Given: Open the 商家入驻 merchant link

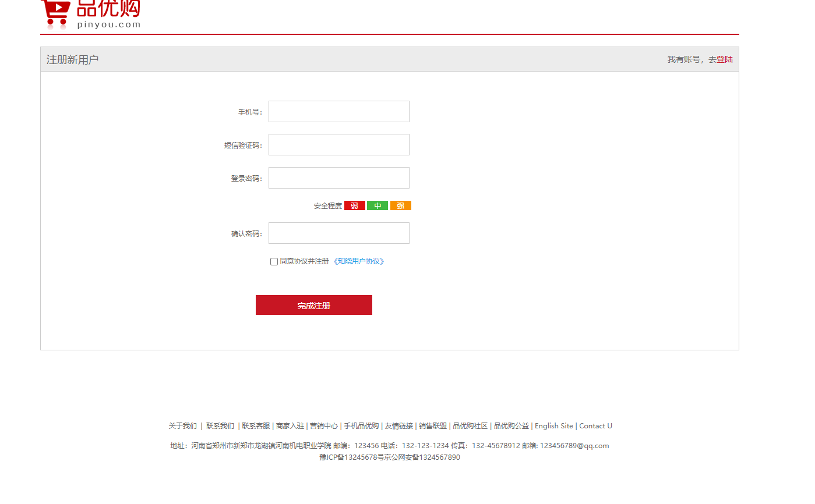Looking at the screenshot, I should click(290, 425).
